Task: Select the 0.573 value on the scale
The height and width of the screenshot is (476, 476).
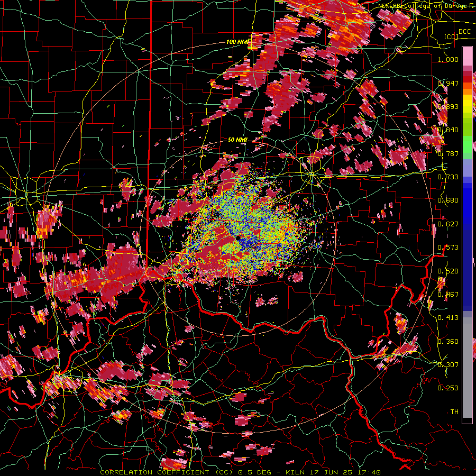Action: click(448, 248)
